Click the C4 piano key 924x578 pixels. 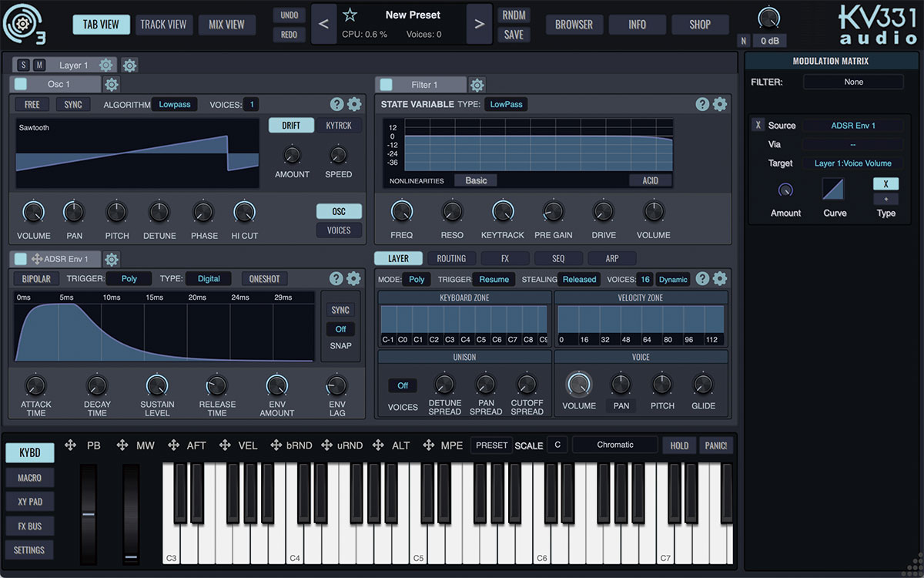point(296,539)
